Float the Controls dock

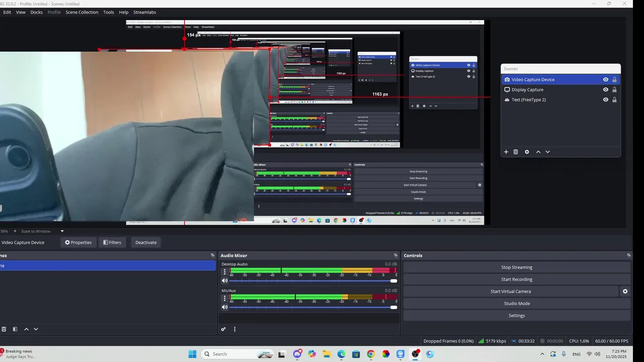pyautogui.click(x=628, y=255)
